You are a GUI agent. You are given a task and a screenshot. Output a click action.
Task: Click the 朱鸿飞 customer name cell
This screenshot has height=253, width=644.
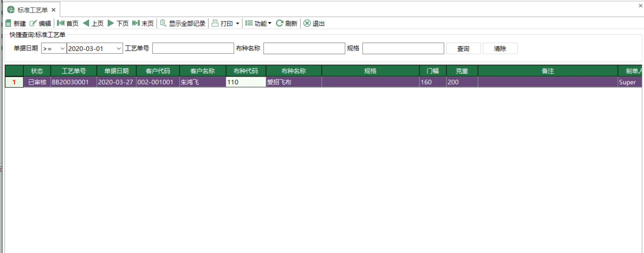point(203,82)
